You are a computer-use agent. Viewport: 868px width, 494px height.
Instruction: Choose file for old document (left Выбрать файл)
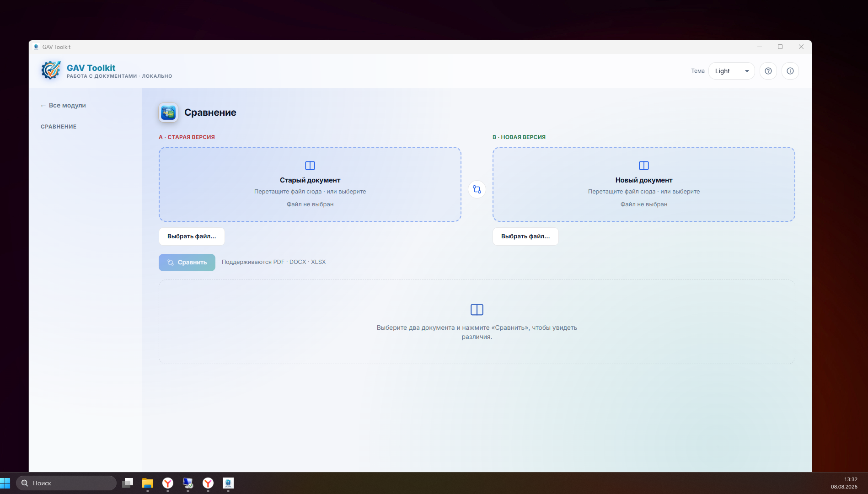[192, 236]
